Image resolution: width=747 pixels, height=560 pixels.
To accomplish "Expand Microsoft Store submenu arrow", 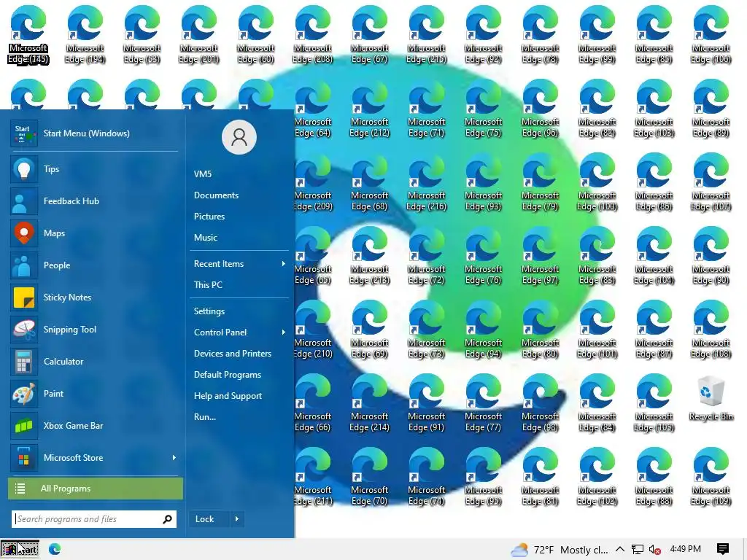I will (174, 458).
